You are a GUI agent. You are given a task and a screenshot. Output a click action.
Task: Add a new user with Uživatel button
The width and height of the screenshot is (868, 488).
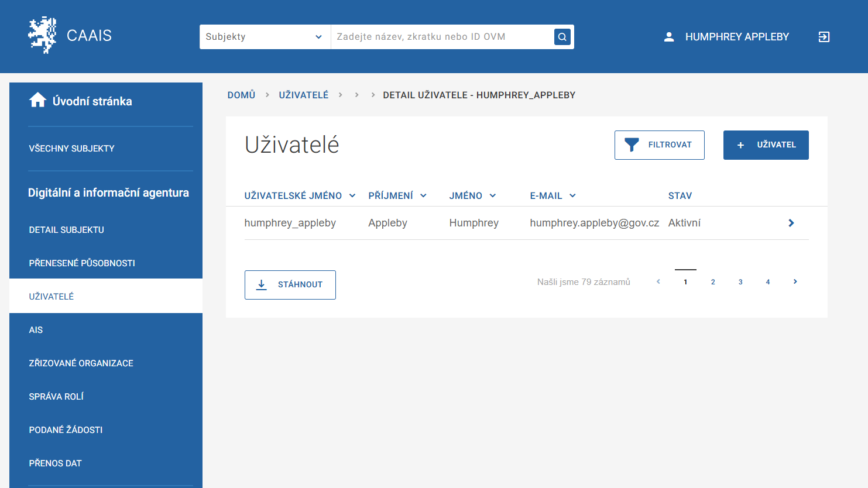766,145
